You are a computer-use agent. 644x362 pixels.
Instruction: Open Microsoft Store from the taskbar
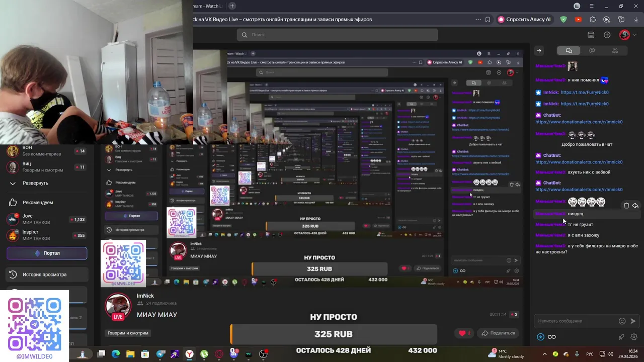145,354
